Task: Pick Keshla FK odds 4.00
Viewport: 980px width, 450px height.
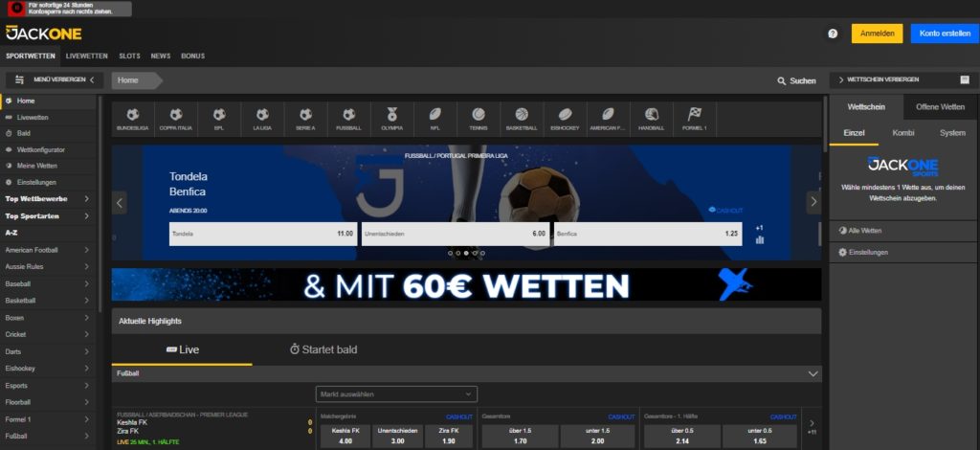Action: [x=345, y=437]
